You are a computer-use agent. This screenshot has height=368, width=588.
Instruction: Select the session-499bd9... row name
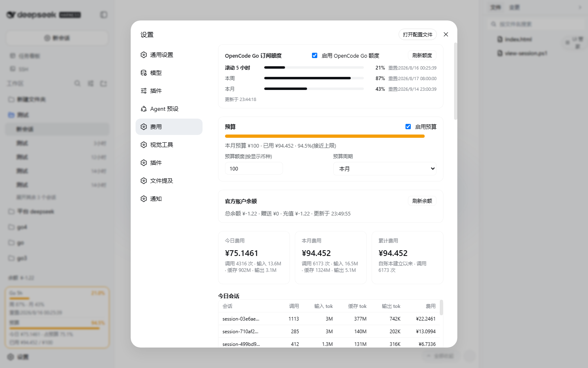[241, 344]
